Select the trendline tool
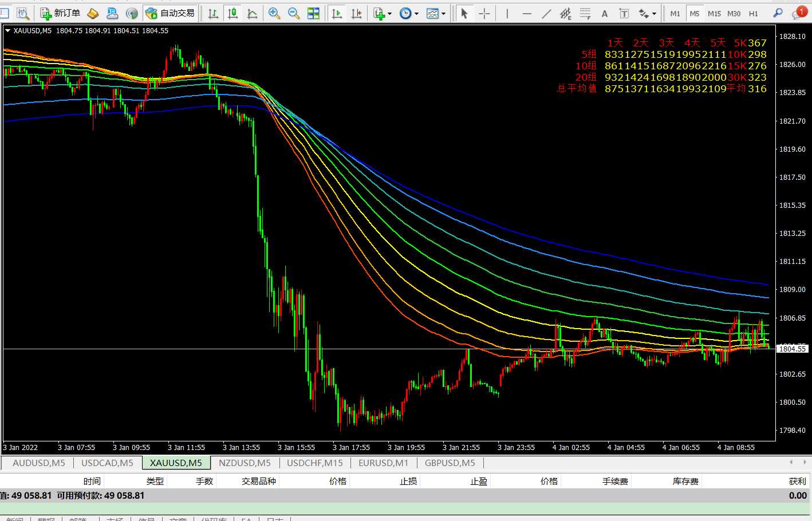 546,13
